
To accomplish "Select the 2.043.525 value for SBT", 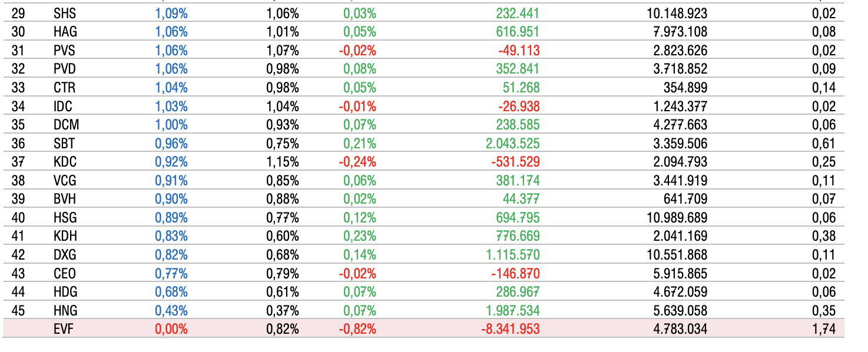I will click(x=509, y=144).
